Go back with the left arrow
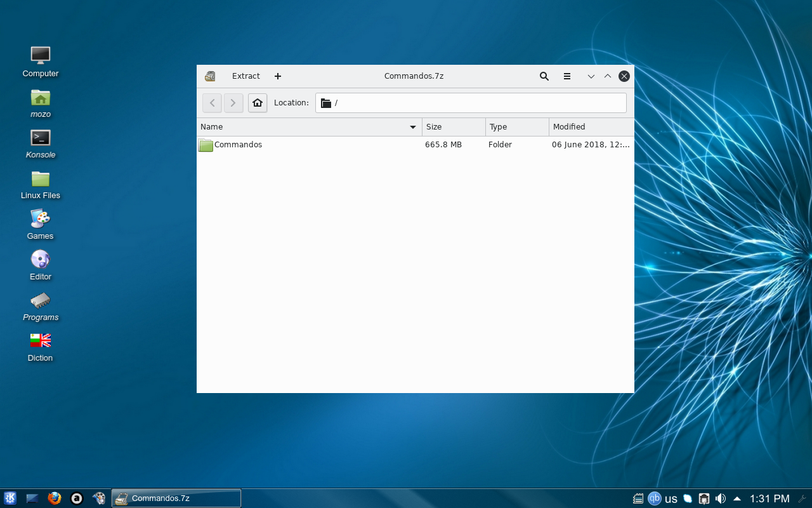 213,102
